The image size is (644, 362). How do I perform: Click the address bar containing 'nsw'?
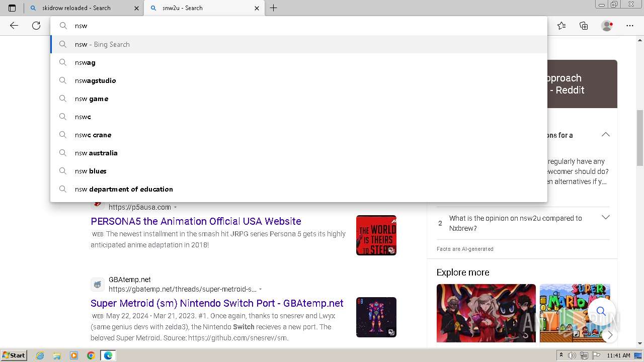click(299, 26)
